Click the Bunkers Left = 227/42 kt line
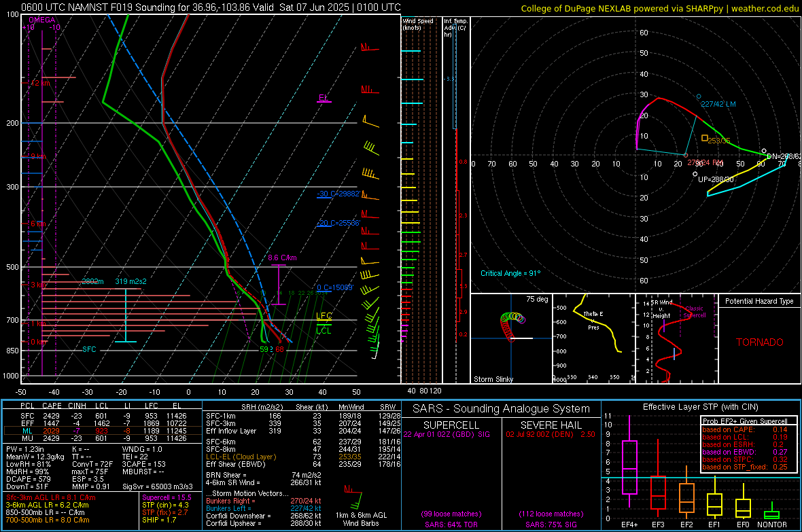This screenshot has height=532, width=802. 264,508
